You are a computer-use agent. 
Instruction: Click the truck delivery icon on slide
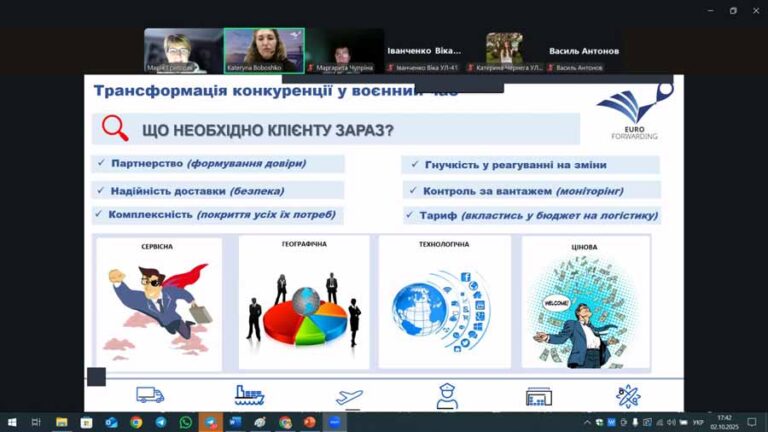pos(150,395)
